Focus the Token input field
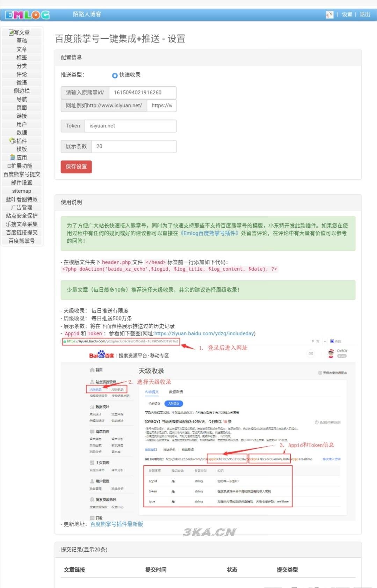 (x=130, y=126)
